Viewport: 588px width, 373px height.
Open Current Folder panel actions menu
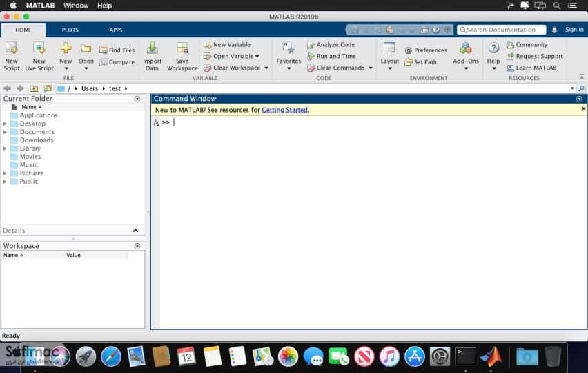pos(137,99)
